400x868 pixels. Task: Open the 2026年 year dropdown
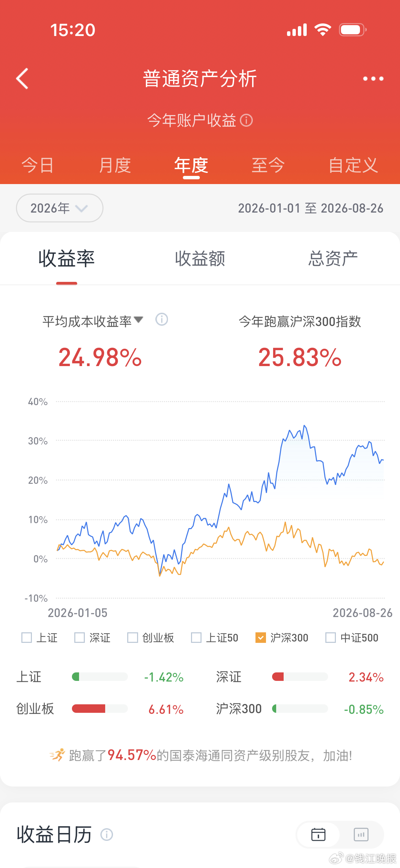pyautogui.click(x=60, y=208)
